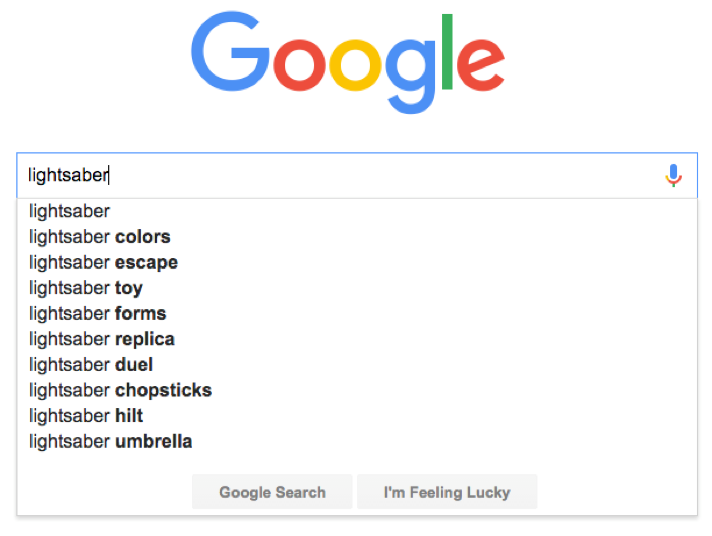Image resolution: width=712 pixels, height=536 pixels.
Task: Select the "lightsaber toy" suggestion
Action: [x=86, y=288]
